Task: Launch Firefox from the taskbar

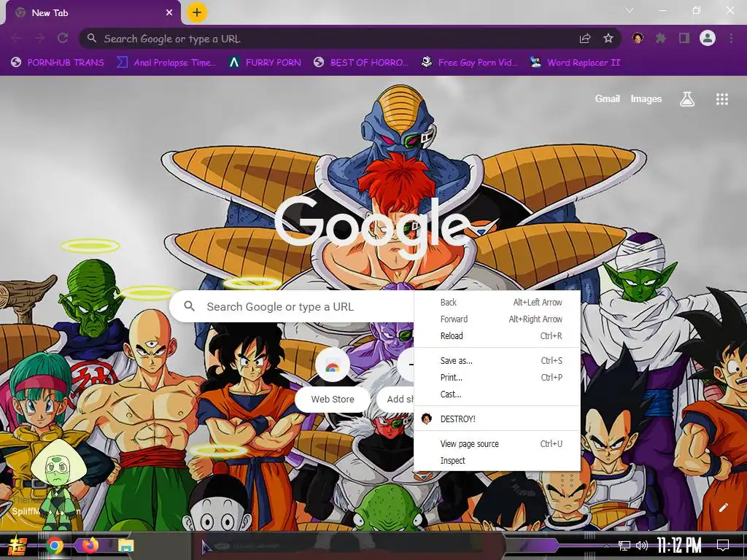Action: pyautogui.click(x=90, y=545)
